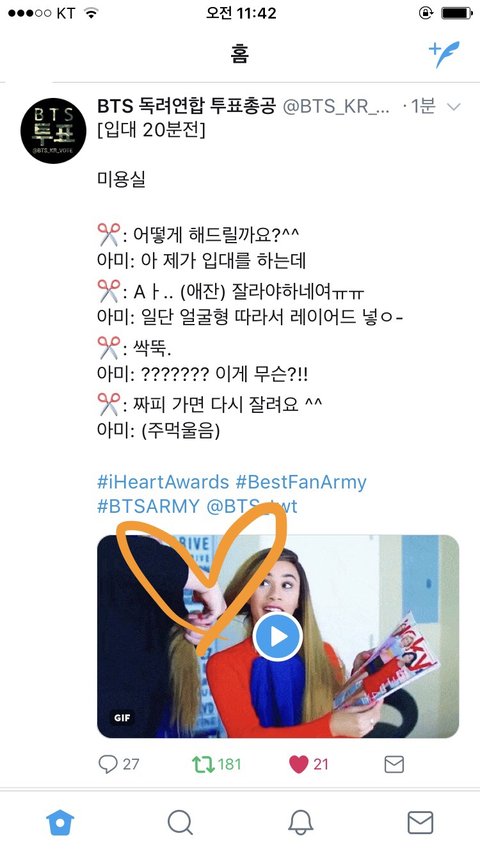Go to the Home tab in bottom bar
480x854 pixels.
(x=60, y=822)
